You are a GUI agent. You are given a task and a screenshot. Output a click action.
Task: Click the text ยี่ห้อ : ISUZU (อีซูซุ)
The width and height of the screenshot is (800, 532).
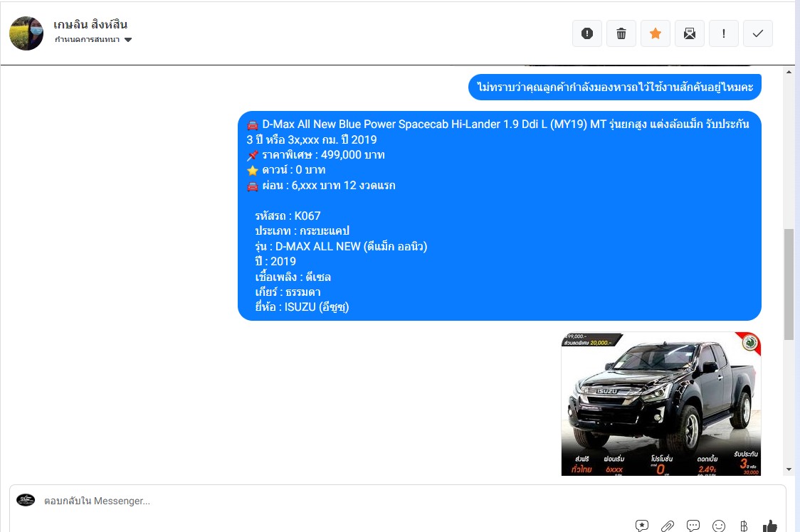point(302,307)
